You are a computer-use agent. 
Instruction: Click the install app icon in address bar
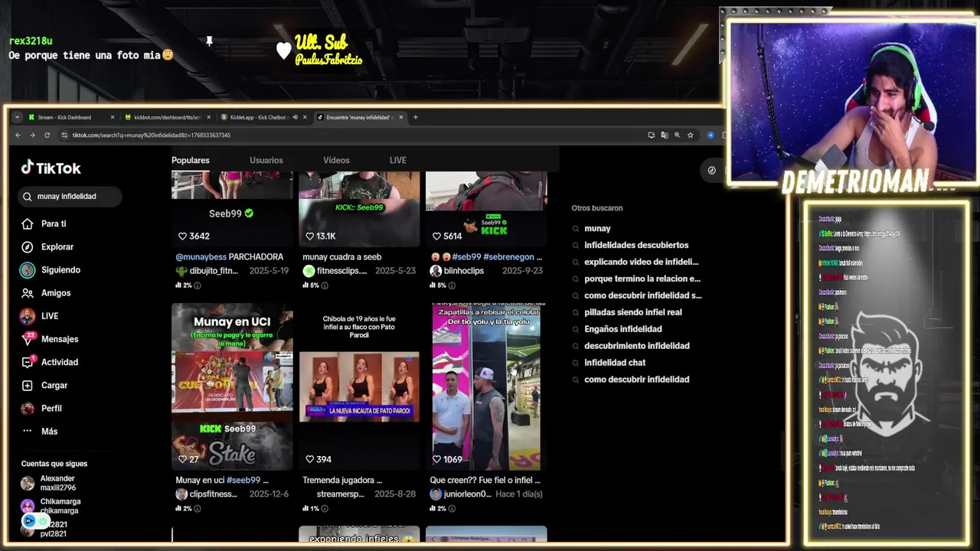coord(651,135)
